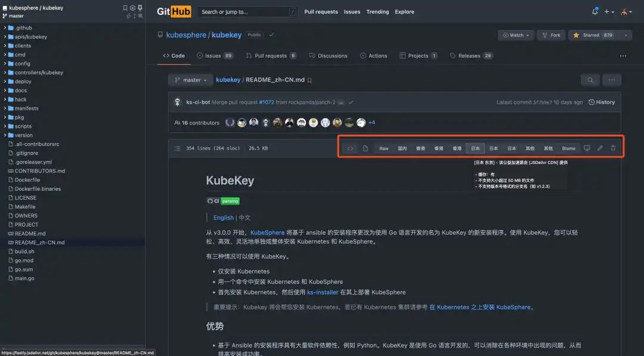Viewport: 644px width, 356px height.
Task: Click the 国内 mirror button
Action: coord(402,148)
